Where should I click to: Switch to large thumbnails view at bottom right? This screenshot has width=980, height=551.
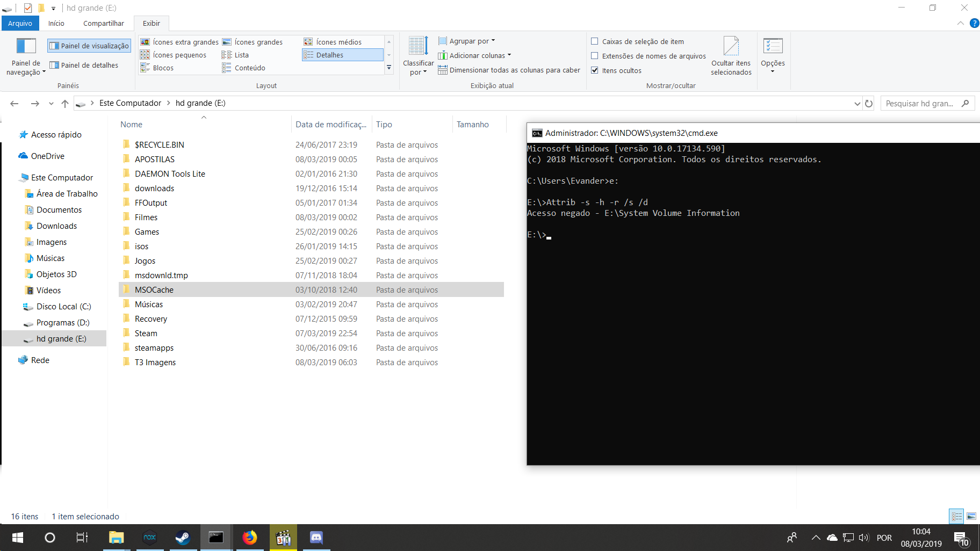(x=971, y=517)
